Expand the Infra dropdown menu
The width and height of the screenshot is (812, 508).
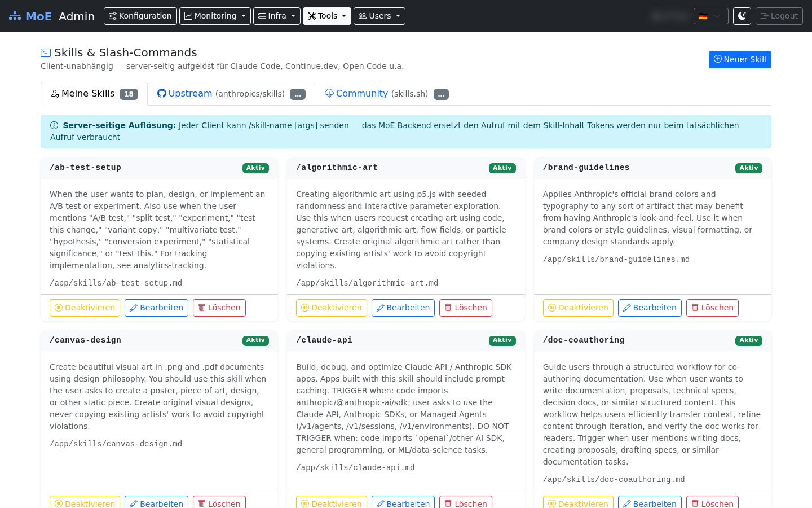pyautogui.click(x=276, y=16)
